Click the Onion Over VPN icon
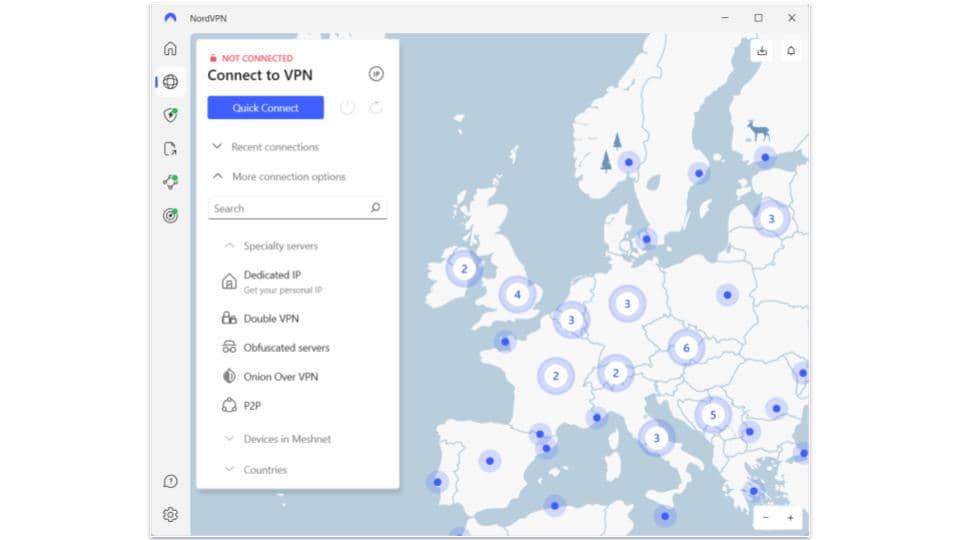Viewport: 960px width, 540px height. click(229, 376)
